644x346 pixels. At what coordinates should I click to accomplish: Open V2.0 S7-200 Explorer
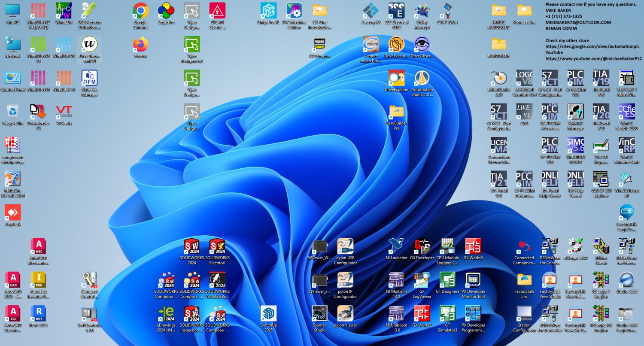click(601, 184)
